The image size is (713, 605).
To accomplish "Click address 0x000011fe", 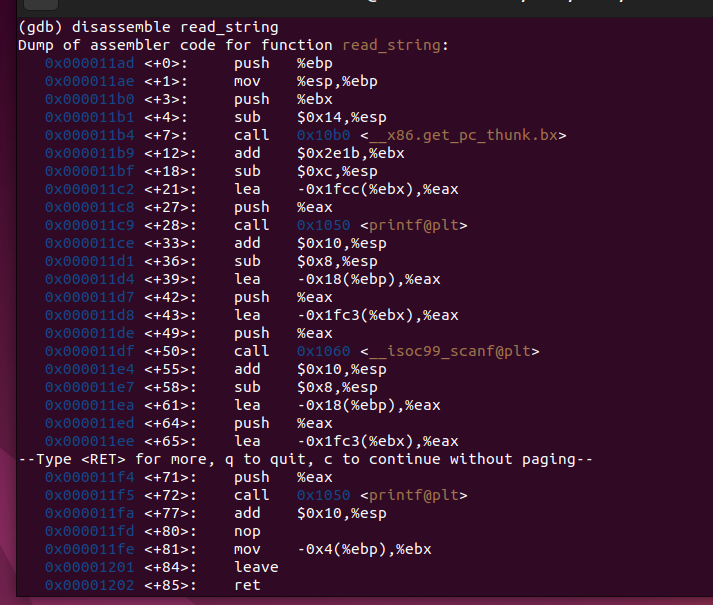I will (x=90, y=550).
